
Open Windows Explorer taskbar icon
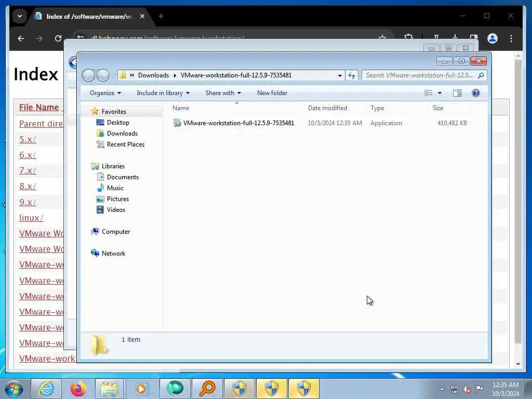pos(109,389)
